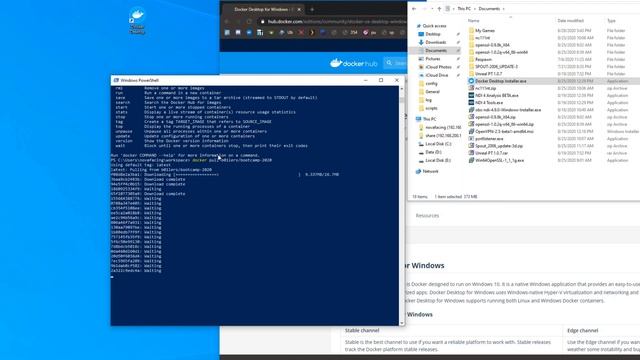Open Pictures in Explorer sidebar

[x=433, y=59]
